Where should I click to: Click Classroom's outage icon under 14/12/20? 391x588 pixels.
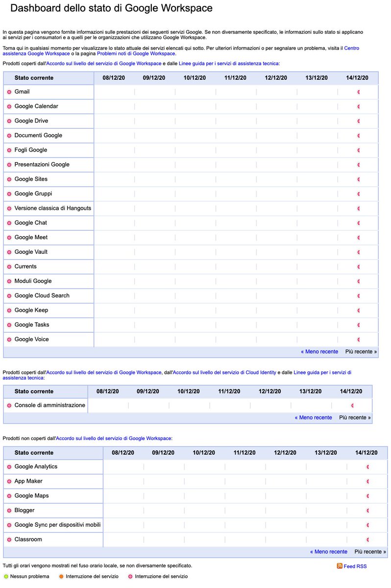367,540
